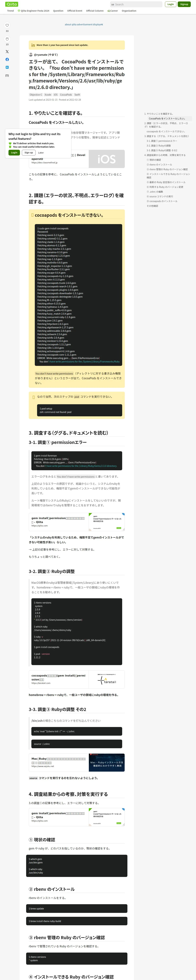
Task: Jump to TOC '① 現状の確認'
Action: (154, 160)
